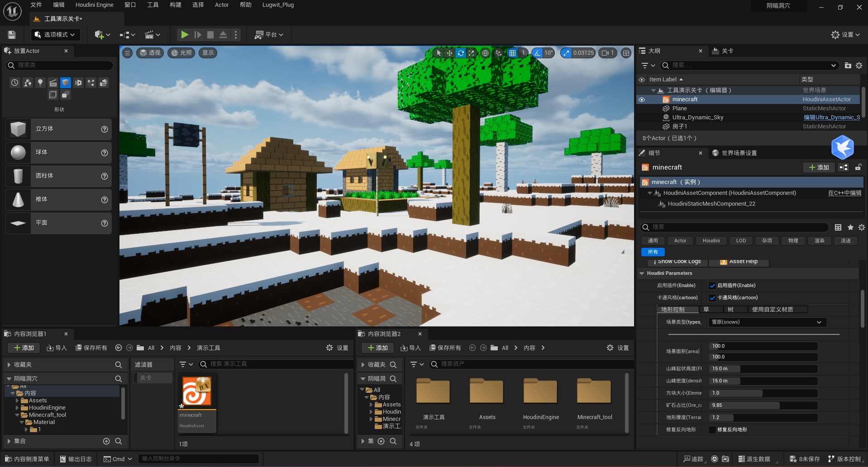Open the 文件 menu

tap(36, 5)
